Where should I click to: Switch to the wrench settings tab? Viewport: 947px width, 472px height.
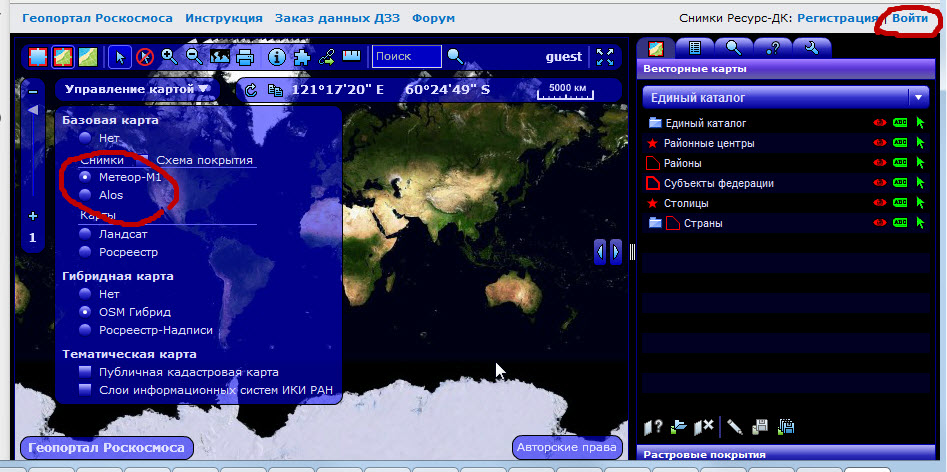pyautogui.click(x=811, y=47)
